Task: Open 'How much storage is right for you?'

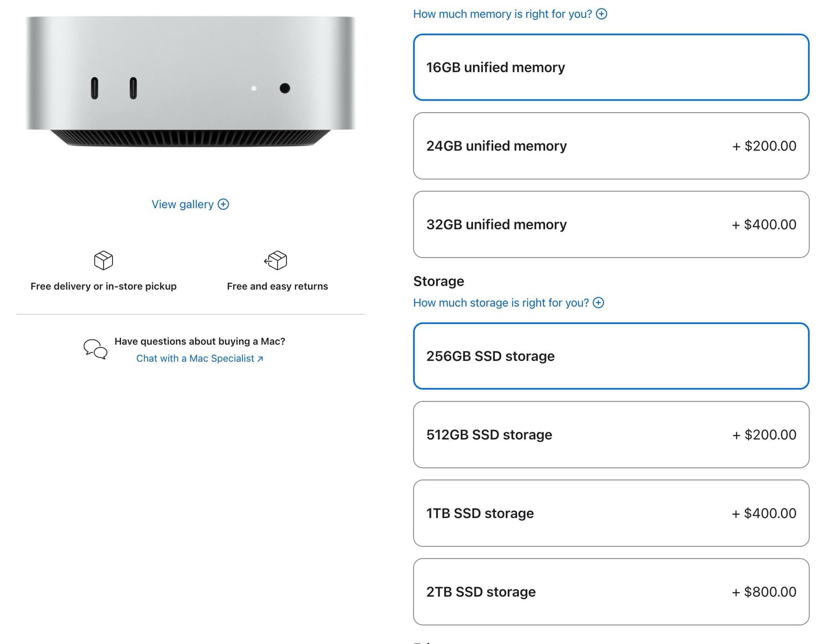Action: [x=501, y=303]
